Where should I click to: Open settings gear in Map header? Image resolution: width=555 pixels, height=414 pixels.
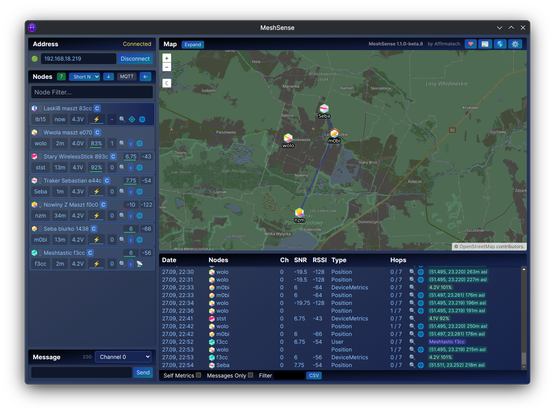(515, 44)
